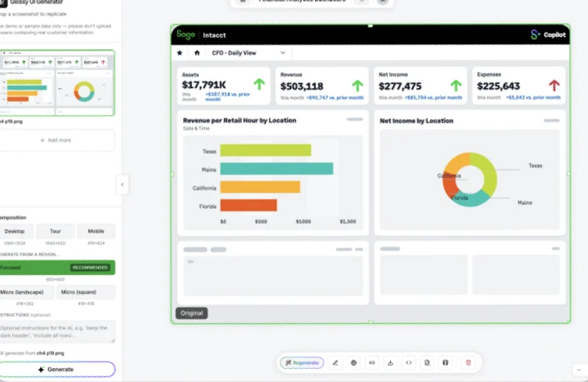Click the red arrow on Expenses card
This screenshot has width=588, height=382.
coord(555,86)
